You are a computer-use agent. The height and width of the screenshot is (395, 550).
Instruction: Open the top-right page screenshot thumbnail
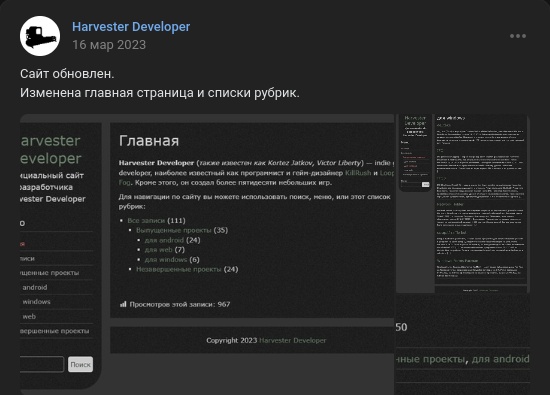pyautogui.click(x=463, y=203)
